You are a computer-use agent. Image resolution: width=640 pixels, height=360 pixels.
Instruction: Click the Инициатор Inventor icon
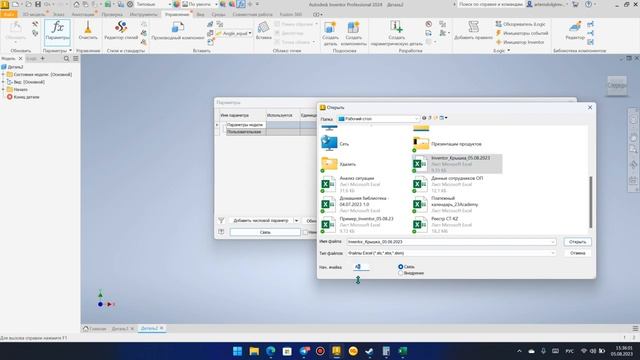tap(498, 42)
